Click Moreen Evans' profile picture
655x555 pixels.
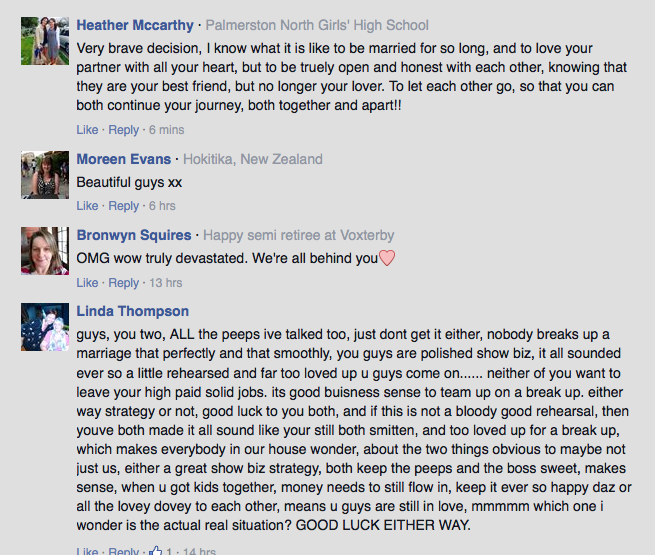tap(45, 175)
